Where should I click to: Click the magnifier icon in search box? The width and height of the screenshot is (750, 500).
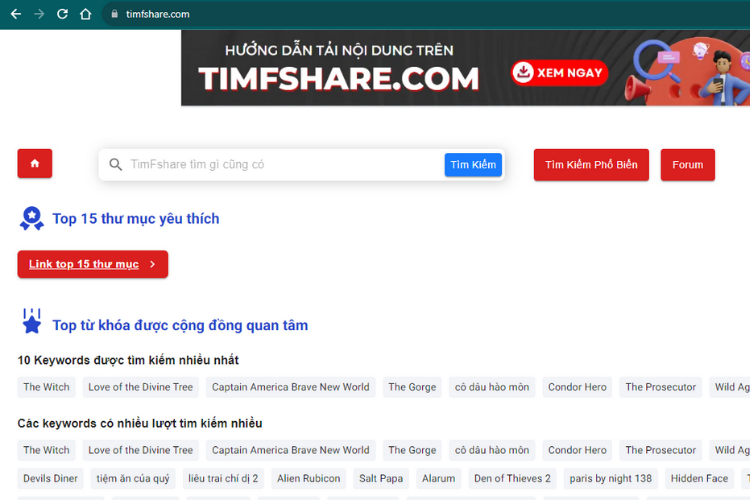click(115, 165)
